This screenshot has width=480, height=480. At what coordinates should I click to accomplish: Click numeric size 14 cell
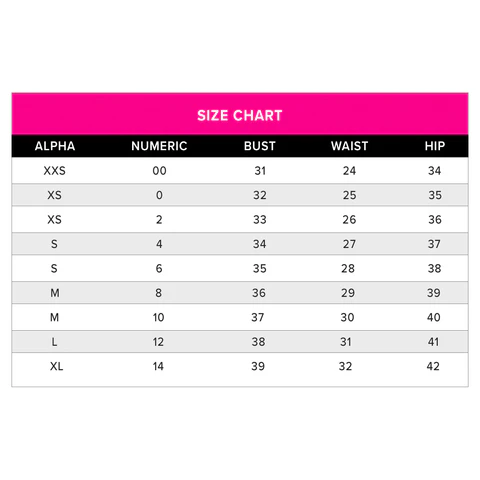[x=158, y=366]
